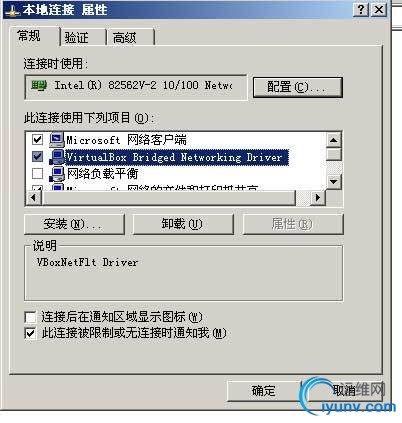Check 连接后在通知区域显示图标 option
The image size is (402, 423).
30,317
